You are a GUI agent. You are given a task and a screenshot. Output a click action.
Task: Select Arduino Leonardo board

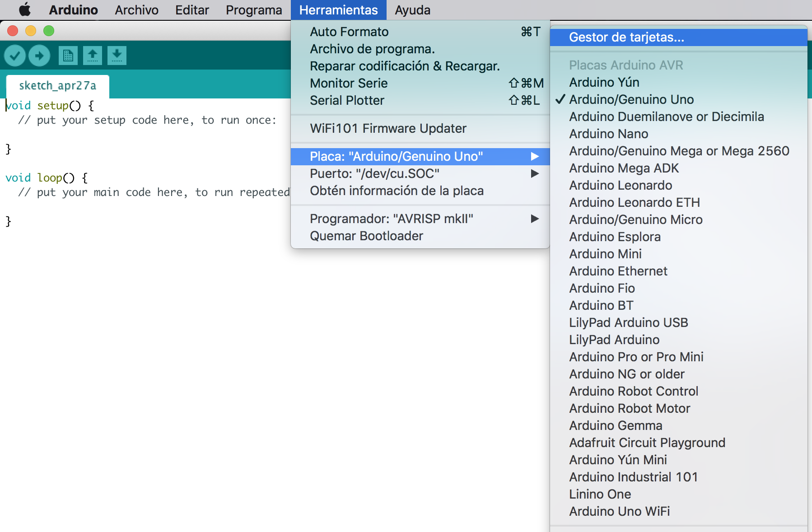[679, 185]
